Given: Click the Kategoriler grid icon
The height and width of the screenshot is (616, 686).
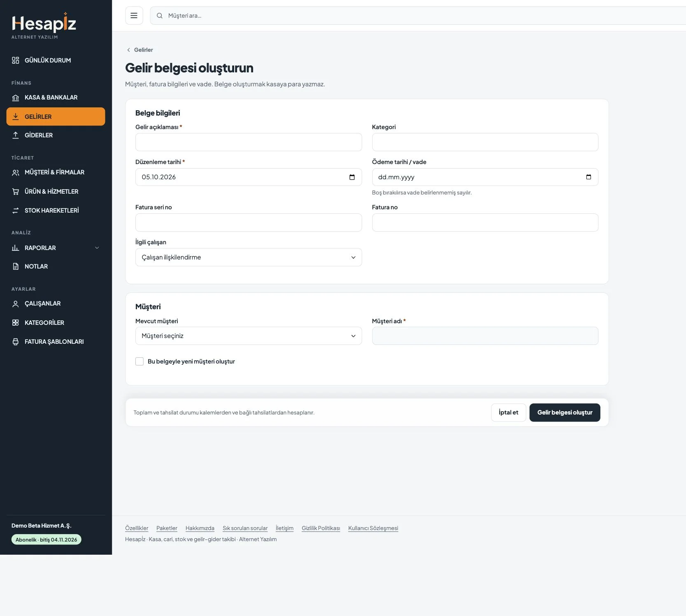Looking at the screenshot, I should pos(16,323).
